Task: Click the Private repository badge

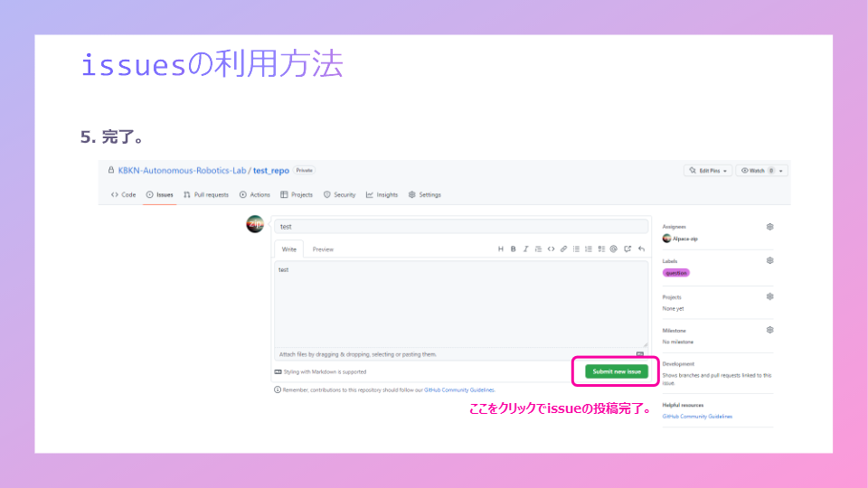Action: point(304,171)
